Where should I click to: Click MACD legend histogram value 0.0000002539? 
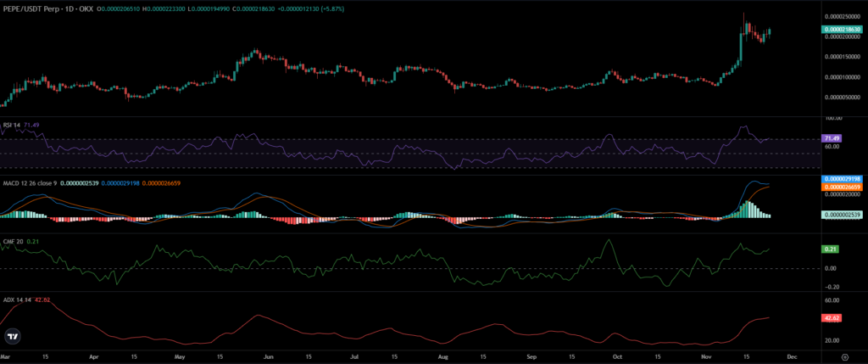point(79,182)
